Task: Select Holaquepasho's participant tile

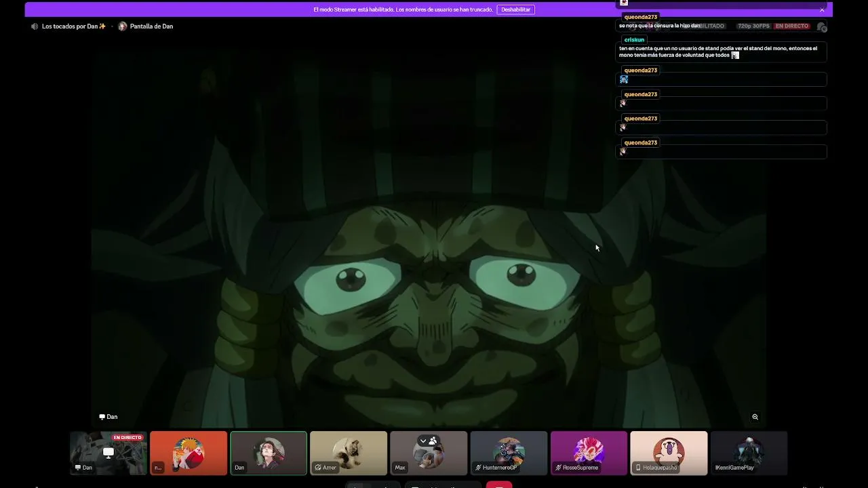Action: (669, 453)
